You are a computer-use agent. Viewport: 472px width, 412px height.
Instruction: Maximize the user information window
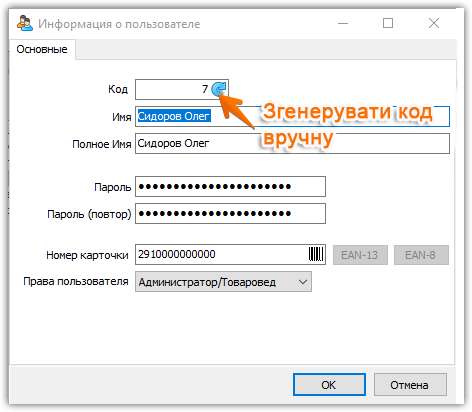388,23
